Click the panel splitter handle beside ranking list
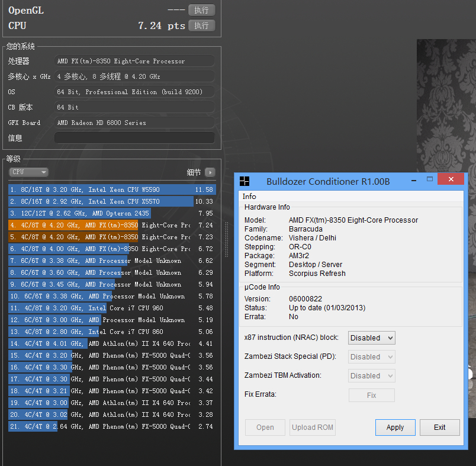This screenshot has width=476, height=466. click(x=226, y=240)
